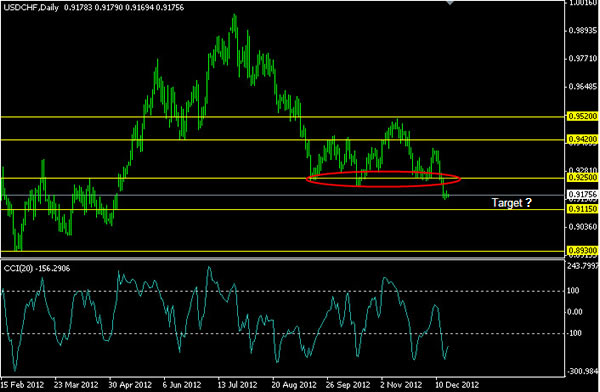Click the 243.7997 CCI scale maximum
600x392 pixels.
click(x=582, y=266)
